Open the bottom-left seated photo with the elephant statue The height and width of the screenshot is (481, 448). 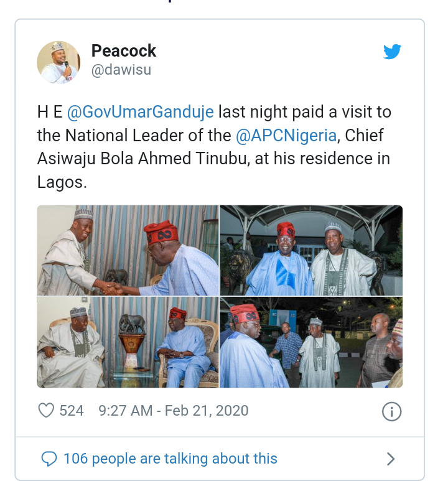click(x=128, y=342)
